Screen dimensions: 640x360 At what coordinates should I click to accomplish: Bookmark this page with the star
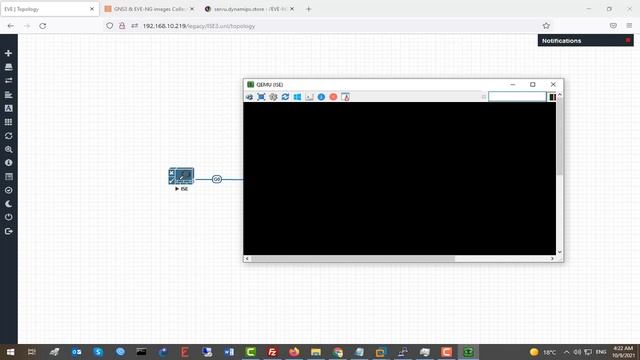[x=546, y=26]
